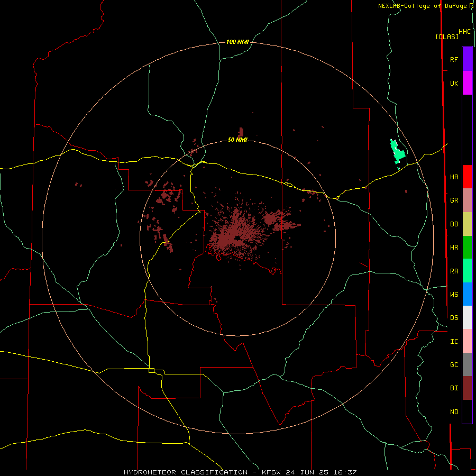Click the 50 NMI range ring label

237,140
